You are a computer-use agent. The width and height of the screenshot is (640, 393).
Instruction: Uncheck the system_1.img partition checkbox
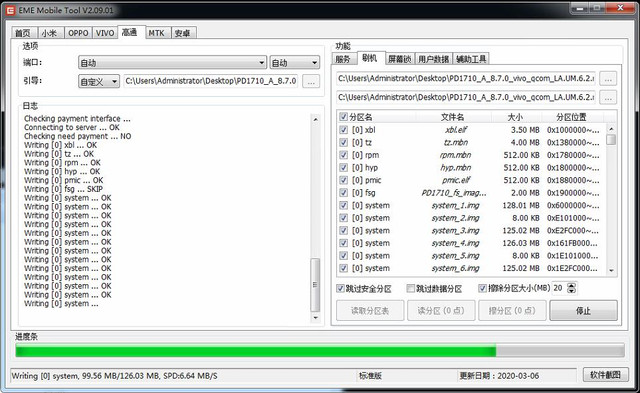tap(344, 205)
